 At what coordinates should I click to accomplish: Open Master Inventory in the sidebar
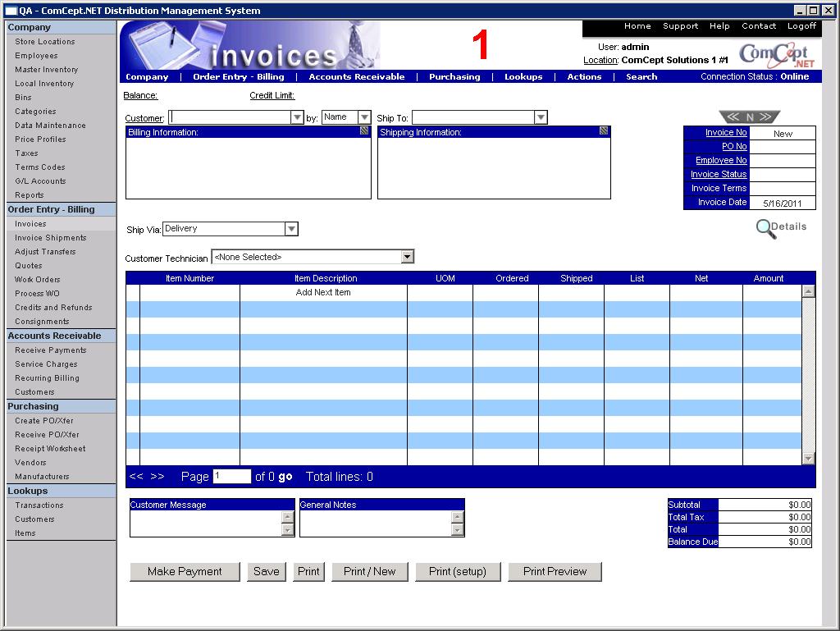point(47,69)
